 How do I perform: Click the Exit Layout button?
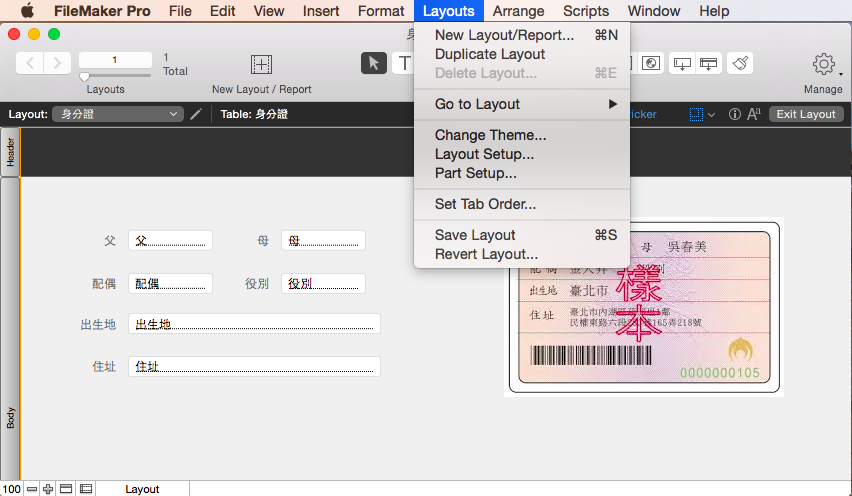coord(806,114)
